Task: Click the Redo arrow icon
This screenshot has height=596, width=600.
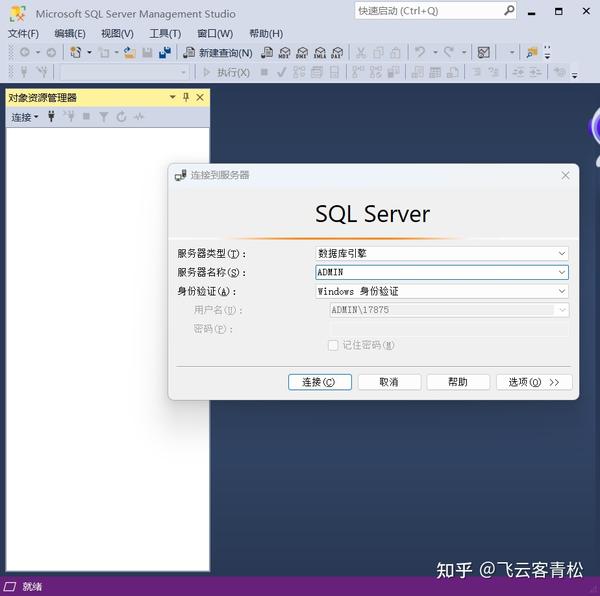Action: pyautogui.click(x=448, y=52)
